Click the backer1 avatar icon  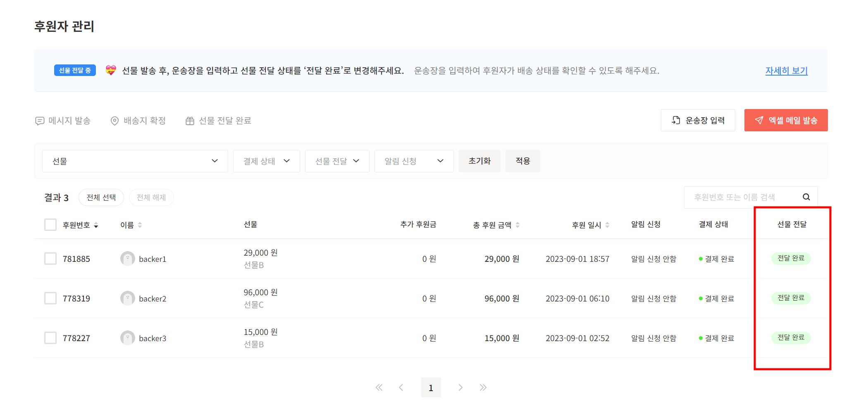click(127, 259)
